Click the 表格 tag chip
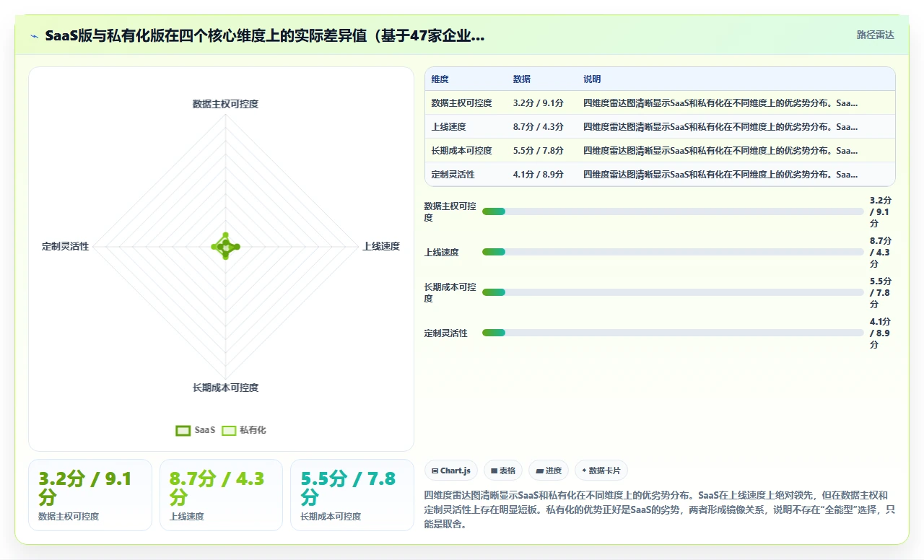The image size is (924, 560). [503, 471]
